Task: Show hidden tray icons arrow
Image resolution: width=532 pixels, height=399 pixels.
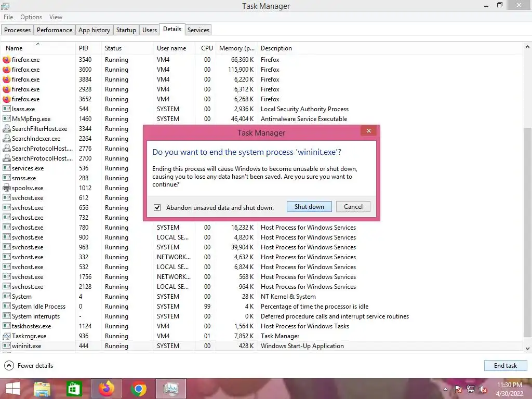Action: tap(445, 389)
